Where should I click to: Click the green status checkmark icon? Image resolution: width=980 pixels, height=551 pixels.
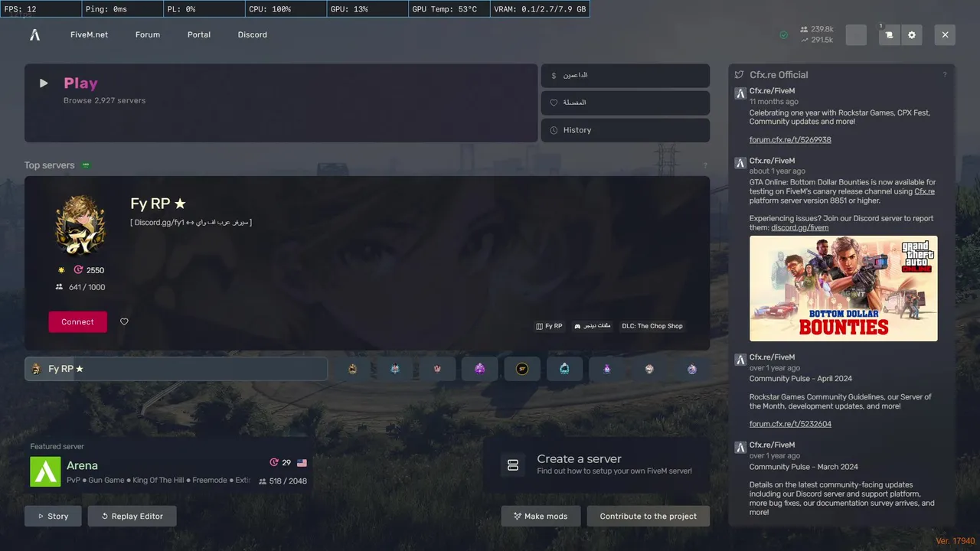[x=783, y=35]
